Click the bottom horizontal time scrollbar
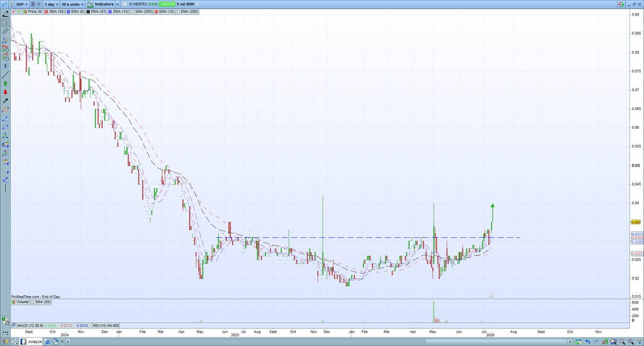 click(319, 342)
